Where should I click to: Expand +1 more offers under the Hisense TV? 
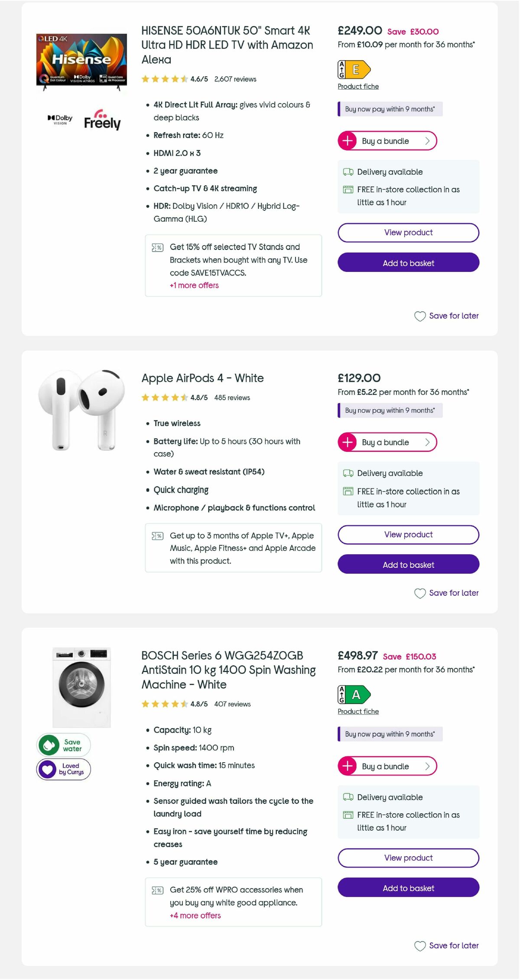pyautogui.click(x=194, y=285)
